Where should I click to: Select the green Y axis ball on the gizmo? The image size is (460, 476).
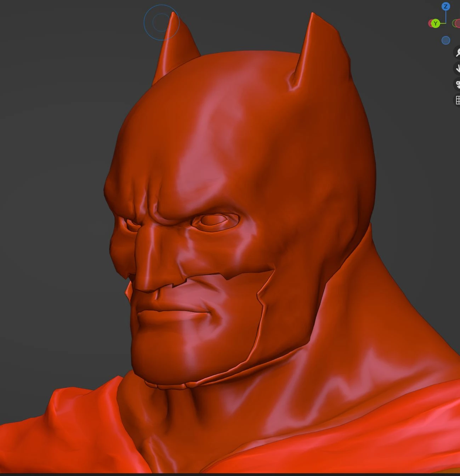[435, 23]
